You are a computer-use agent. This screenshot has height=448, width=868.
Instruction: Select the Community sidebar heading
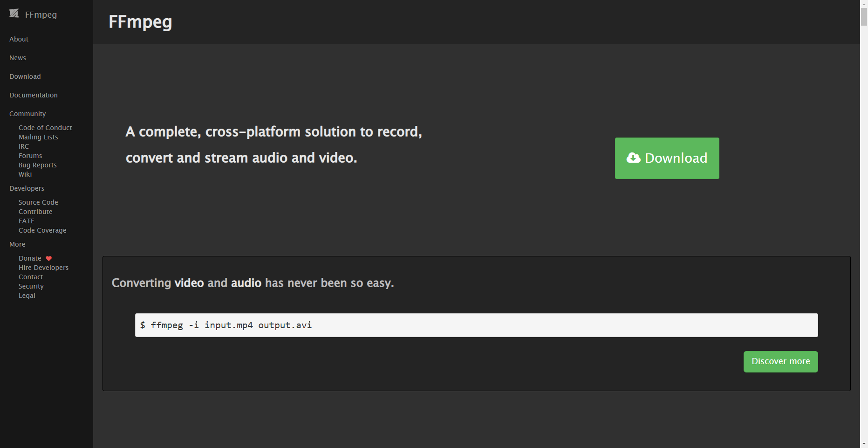27,114
